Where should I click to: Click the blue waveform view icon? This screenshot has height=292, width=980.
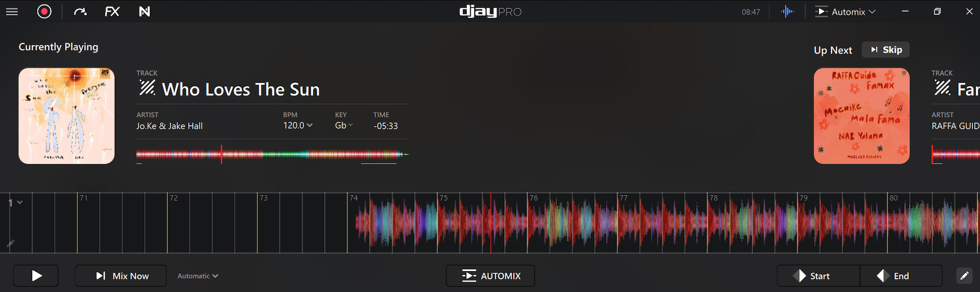coord(787,12)
